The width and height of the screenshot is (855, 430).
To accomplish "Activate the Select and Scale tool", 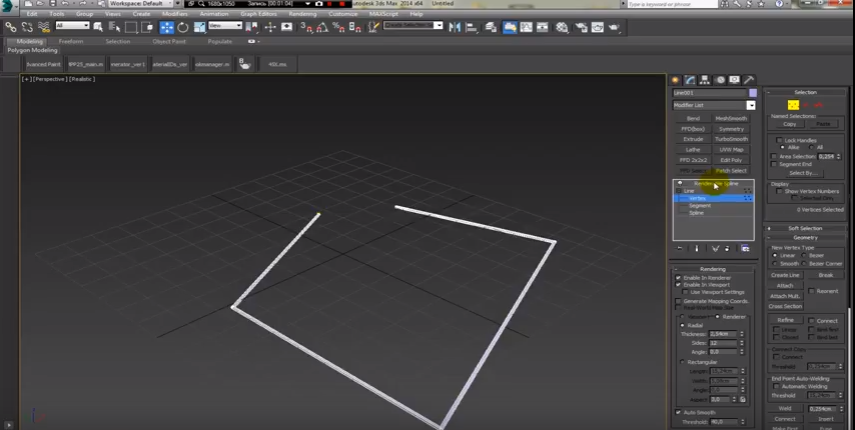I will pos(200,27).
